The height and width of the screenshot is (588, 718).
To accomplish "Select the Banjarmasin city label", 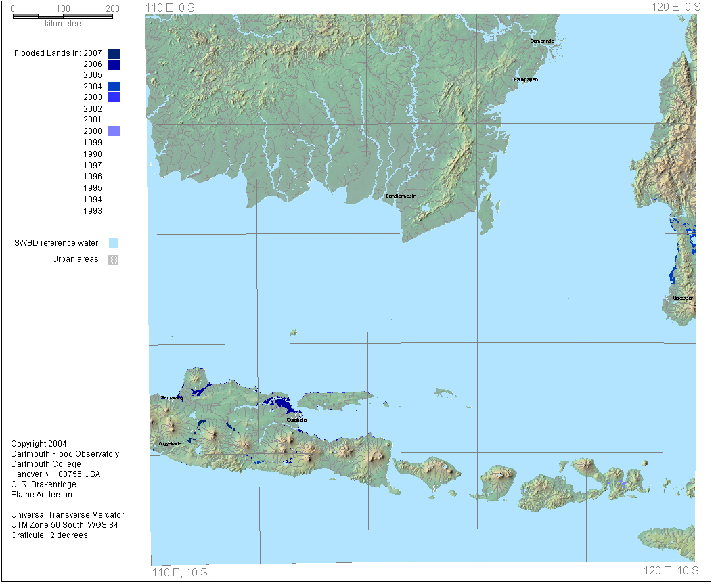I will (401, 196).
